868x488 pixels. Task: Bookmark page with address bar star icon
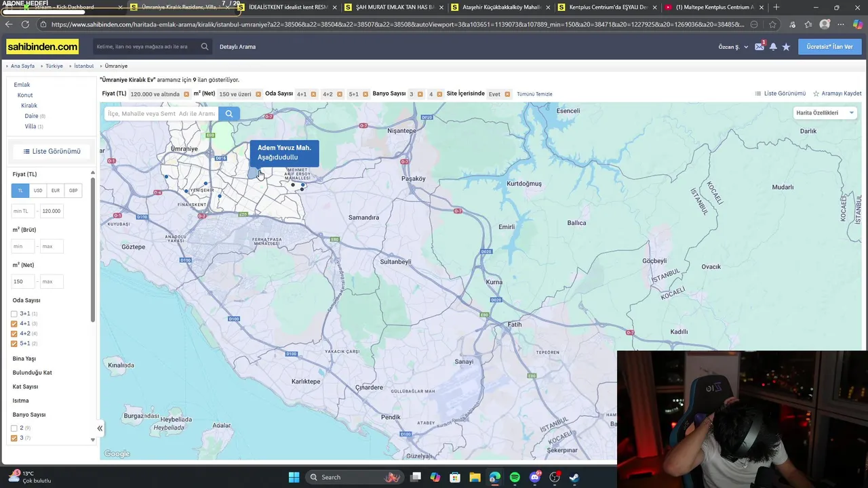tap(772, 24)
